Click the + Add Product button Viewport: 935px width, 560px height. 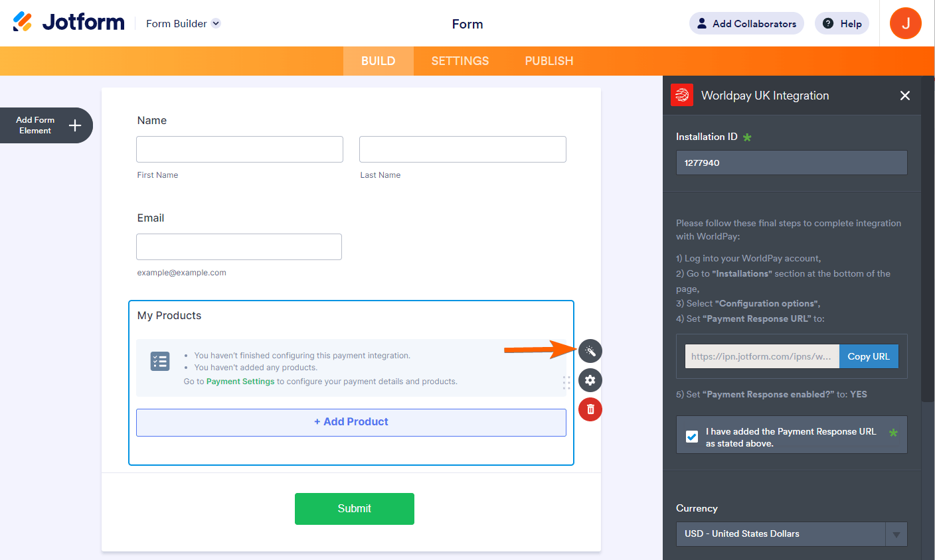pos(351,422)
